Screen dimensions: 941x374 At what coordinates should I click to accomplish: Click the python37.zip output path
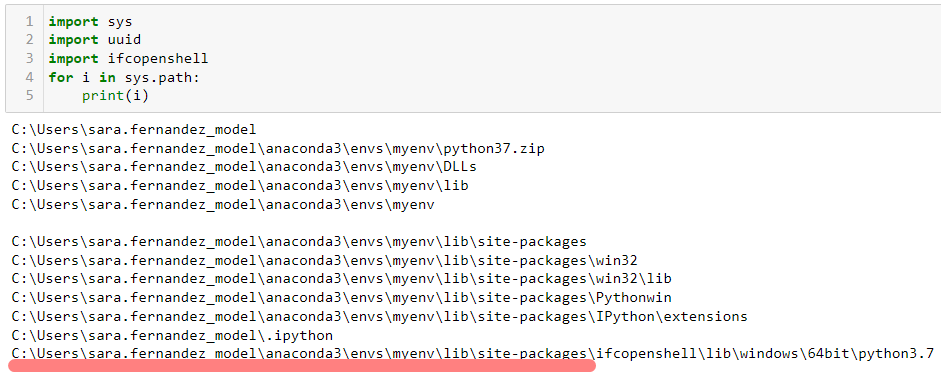[278, 149]
